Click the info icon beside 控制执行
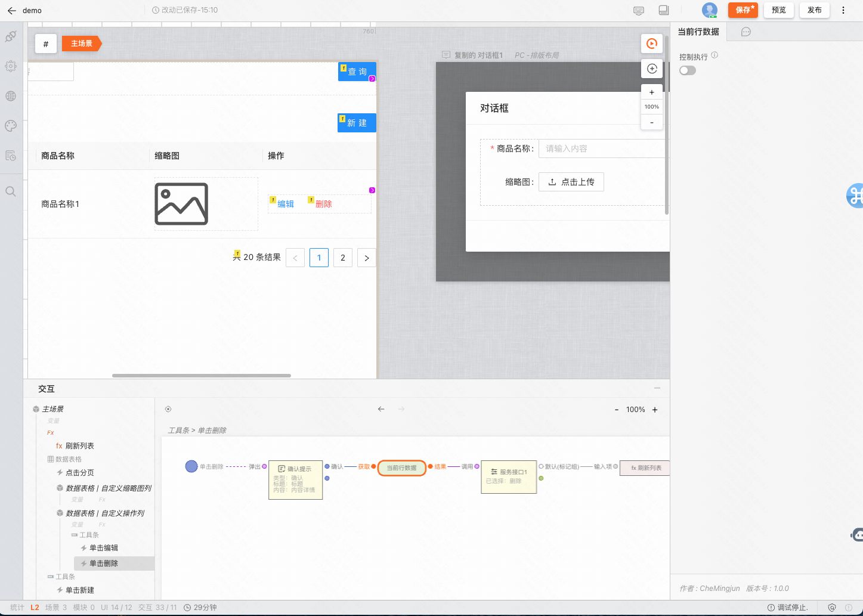The height and width of the screenshot is (616, 863). tap(714, 55)
